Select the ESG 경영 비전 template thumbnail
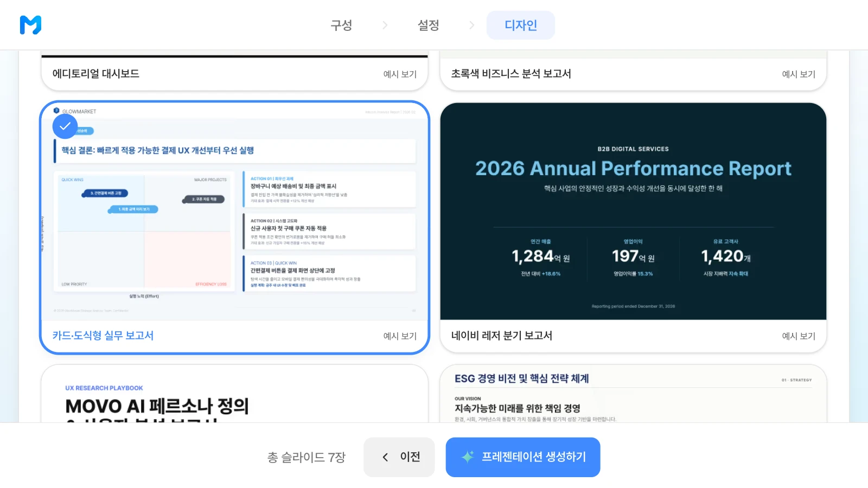The image size is (868, 488). click(633, 394)
